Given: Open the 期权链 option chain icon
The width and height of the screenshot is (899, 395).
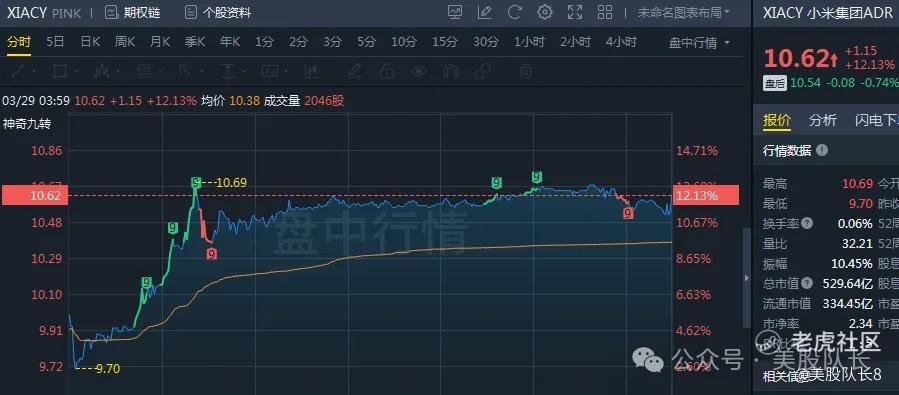Looking at the screenshot, I should (112, 13).
